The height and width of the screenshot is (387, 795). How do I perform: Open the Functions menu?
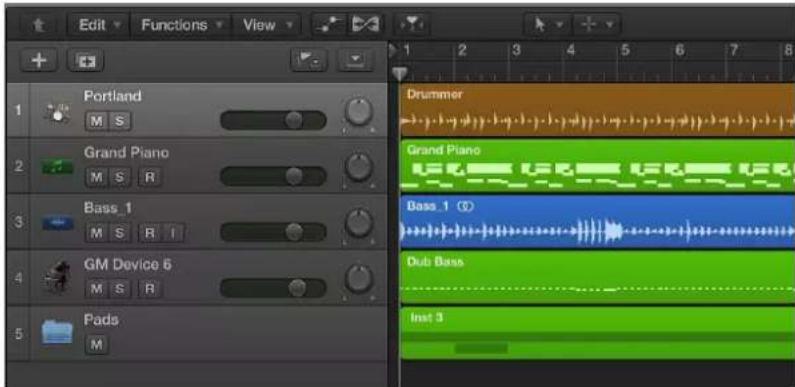coord(181,25)
